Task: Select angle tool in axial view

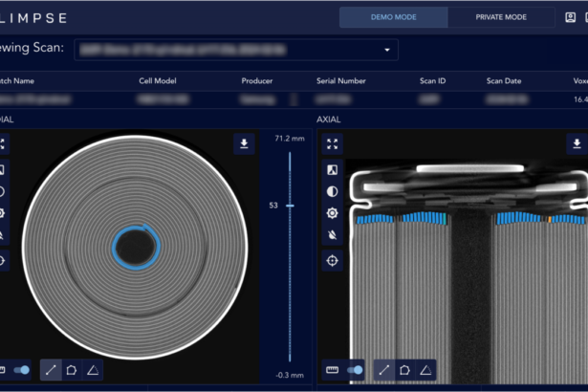Action: [x=425, y=369]
